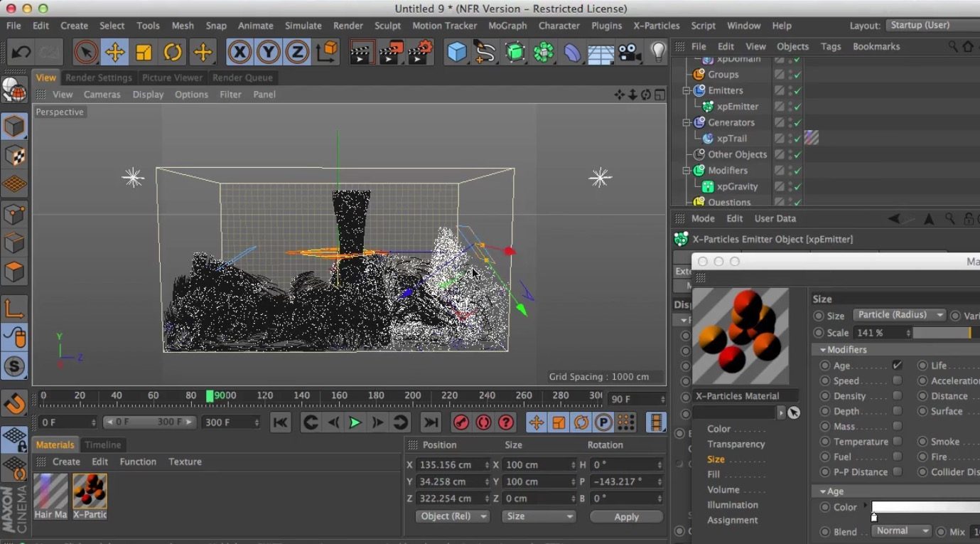This screenshot has width=980, height=544.
Task: Enable the Speed modifier checkbox
Action: (x=898, y=380)
